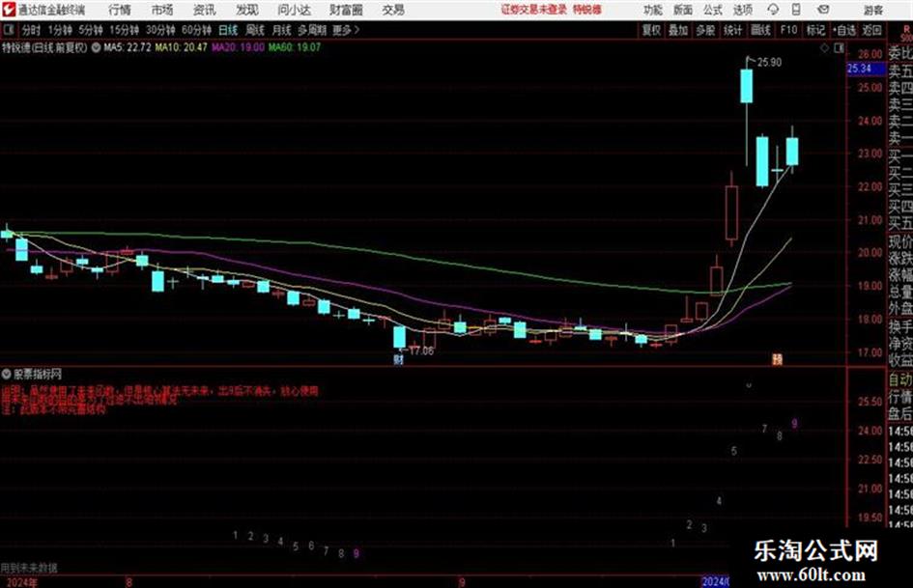This screenshot has height=588, width=913.
Task: Click the 特锐德(日线 前复权) chart title
Action: pyautogui.click(x=44, y=47)
